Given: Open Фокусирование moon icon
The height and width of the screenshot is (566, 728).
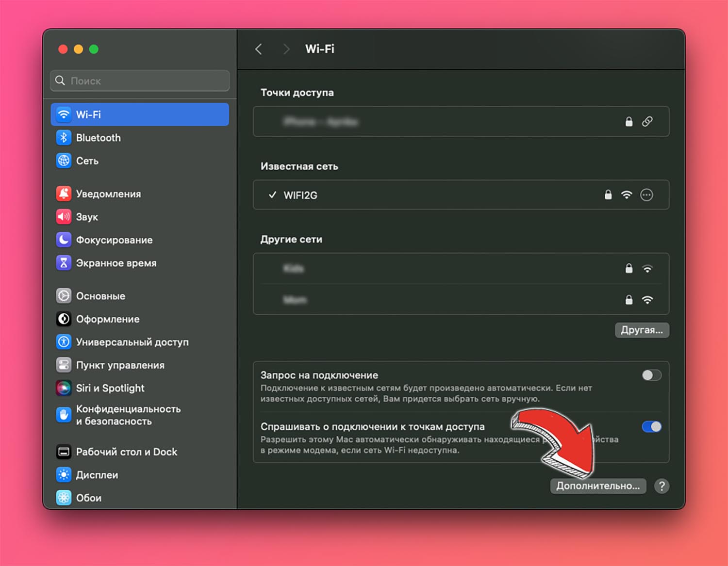Looking at the screenshot, I should pyautogui.click(x=64, y=240).
